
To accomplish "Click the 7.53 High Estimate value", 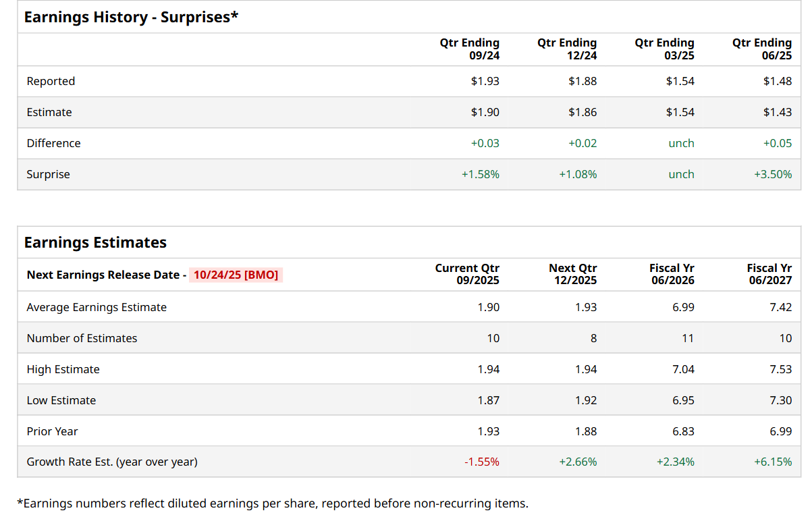I will pyautogui.click(x=781, y=369).
